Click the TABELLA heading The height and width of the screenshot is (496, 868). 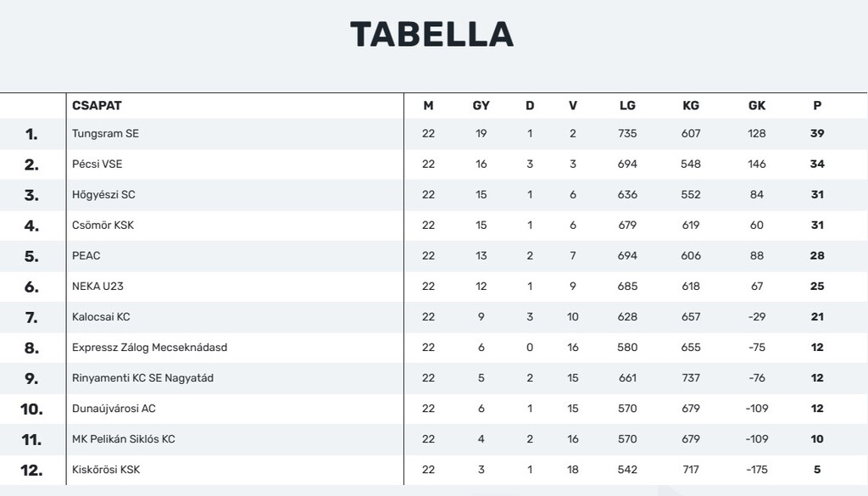[x=431, y=34]
